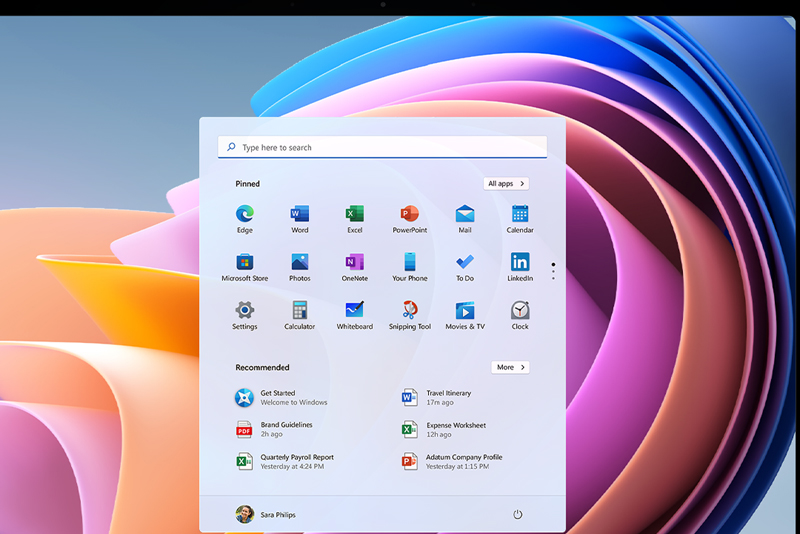
Task: Launch Word from the pinned apps
Action: (299, 218)
